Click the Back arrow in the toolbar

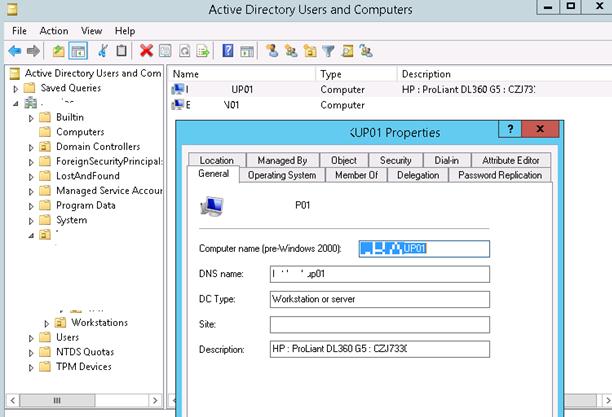tap(14, 51)
